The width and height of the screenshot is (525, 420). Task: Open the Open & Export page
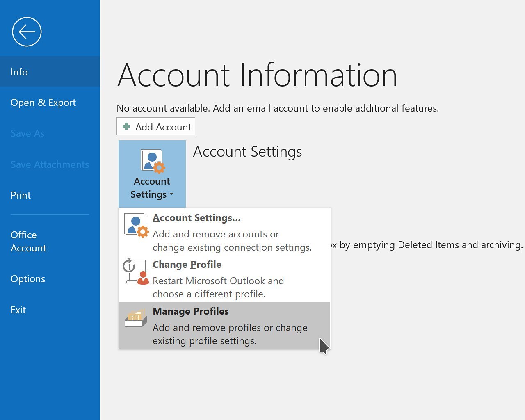(x=43, y=103)
